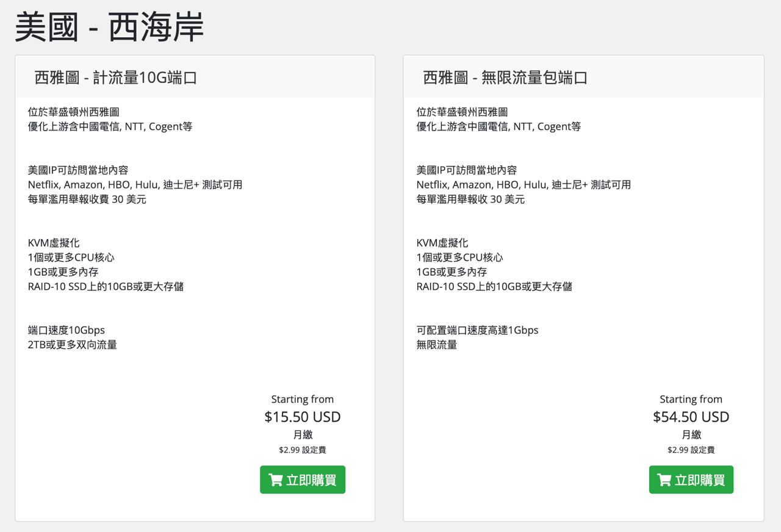Click the 無限流量 text in the right card
Image resolution: width=781 pixels, height=532 pixels.
pyautogui.click(x=437, y=345)
